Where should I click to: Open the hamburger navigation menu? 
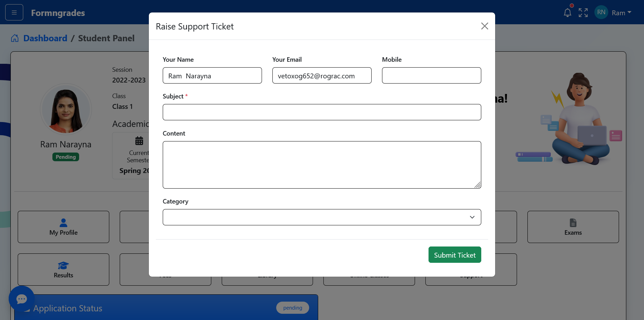pos(14,12)
